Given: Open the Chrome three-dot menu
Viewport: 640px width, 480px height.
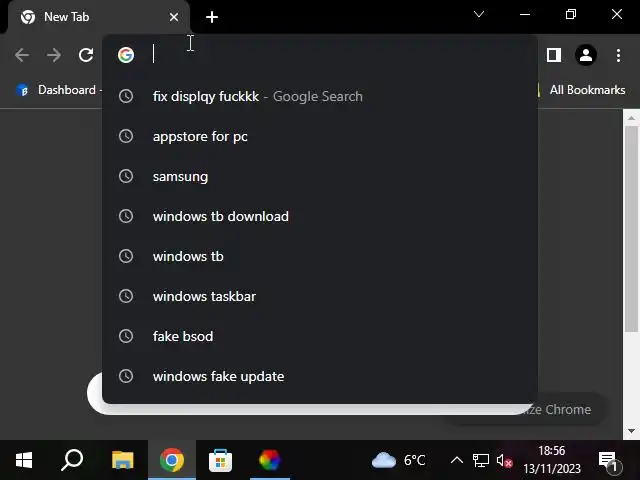Looking at the screenshot, I should point(618,55).
